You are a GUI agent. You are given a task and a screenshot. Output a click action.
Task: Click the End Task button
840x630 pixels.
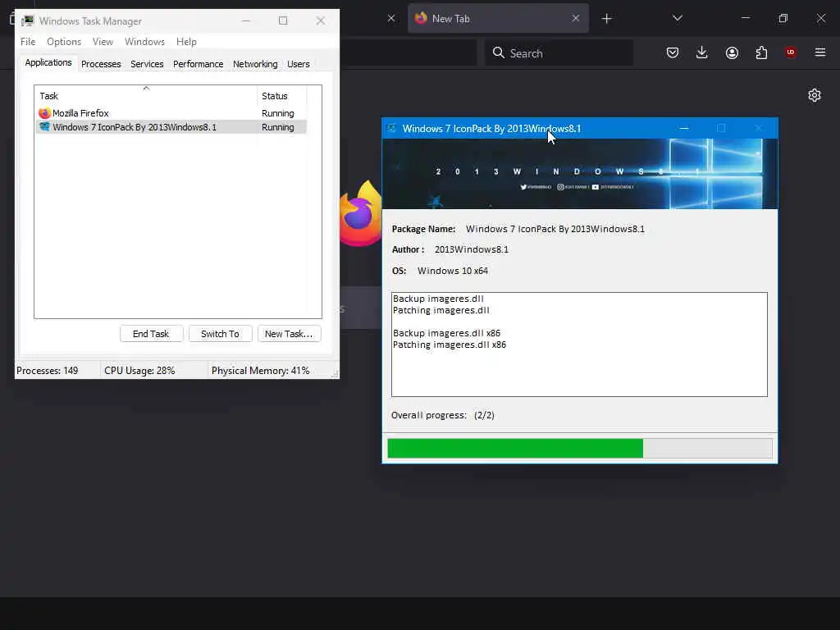[x=151, y=334]
